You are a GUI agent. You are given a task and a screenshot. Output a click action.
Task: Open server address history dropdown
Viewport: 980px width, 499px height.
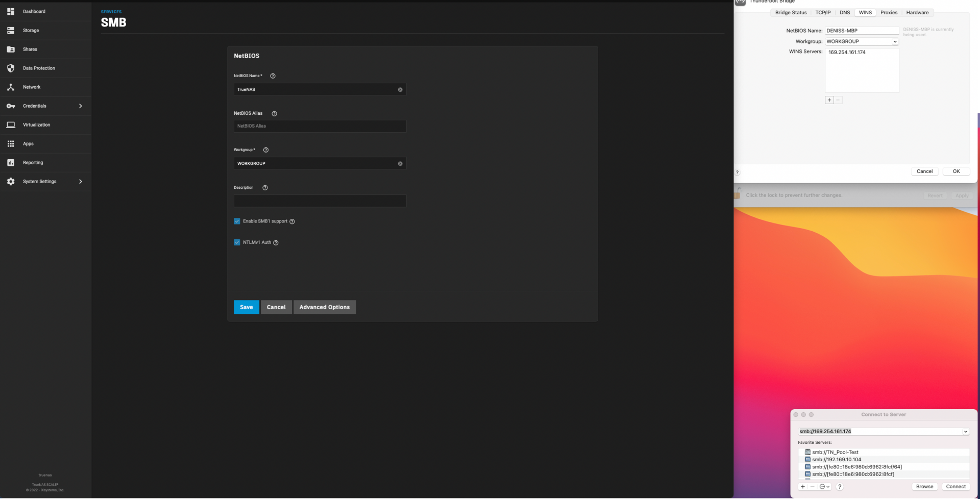click(965, 432)
